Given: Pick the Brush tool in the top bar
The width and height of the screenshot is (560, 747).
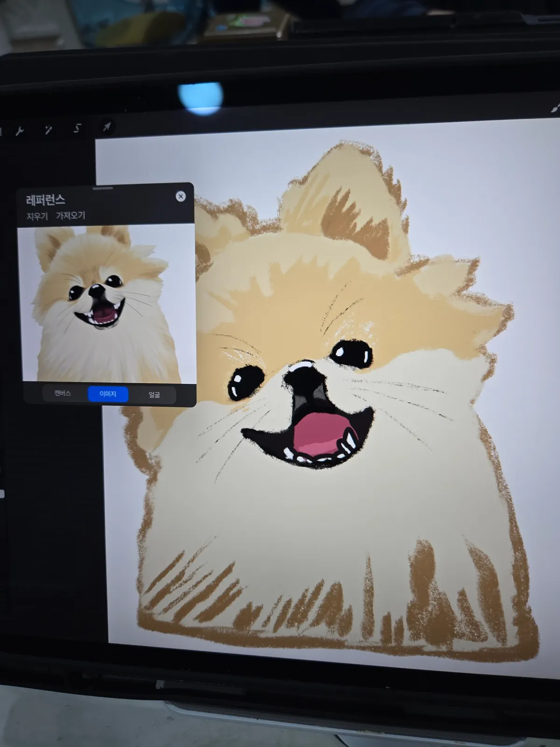Looking at the screenshot, I should 554,108.
